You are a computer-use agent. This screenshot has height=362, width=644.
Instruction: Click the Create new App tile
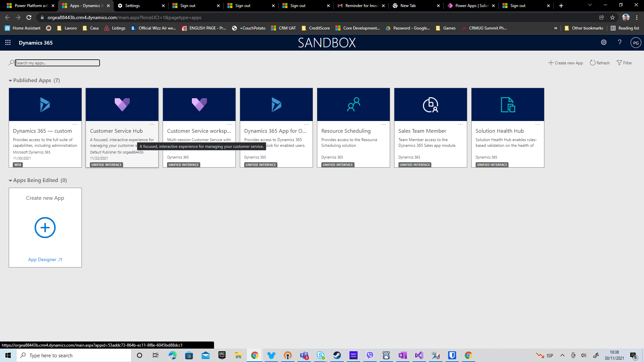[45, 227]
